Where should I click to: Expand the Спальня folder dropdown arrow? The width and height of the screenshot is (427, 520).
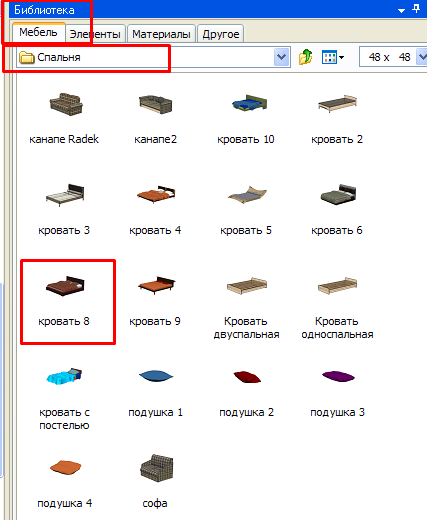click(x=281, y=57)
